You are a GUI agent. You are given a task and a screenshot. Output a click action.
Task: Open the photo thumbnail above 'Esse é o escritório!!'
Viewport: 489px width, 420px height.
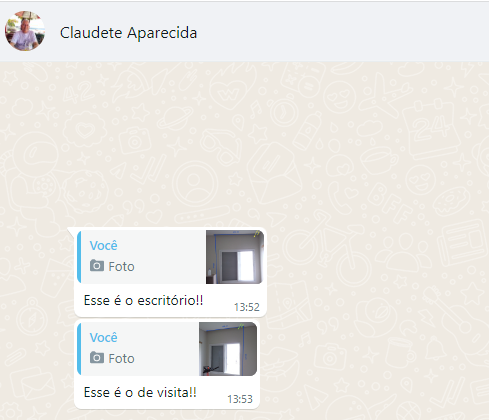[235, 257]
